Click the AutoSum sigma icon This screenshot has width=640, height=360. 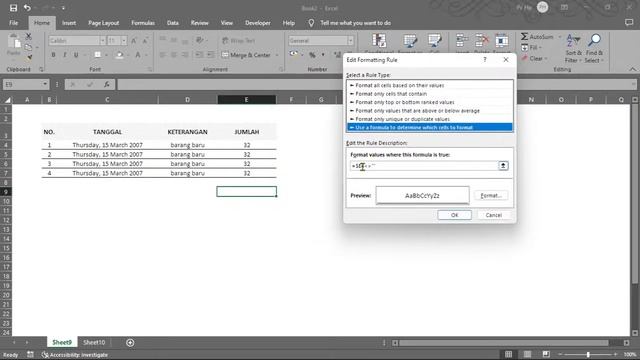pos(524,37)
